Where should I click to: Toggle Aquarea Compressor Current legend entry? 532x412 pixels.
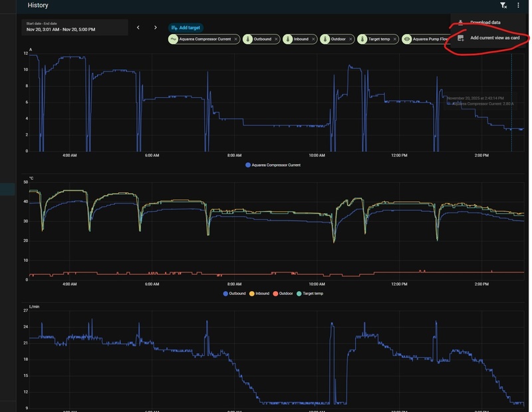point(273,165)
